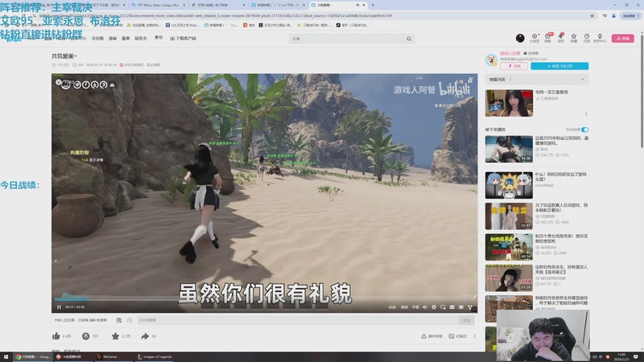644x362 pixels.
Task: Open recommended video with 全体起立 thumbnail
Action: click(x=509, y=216)
